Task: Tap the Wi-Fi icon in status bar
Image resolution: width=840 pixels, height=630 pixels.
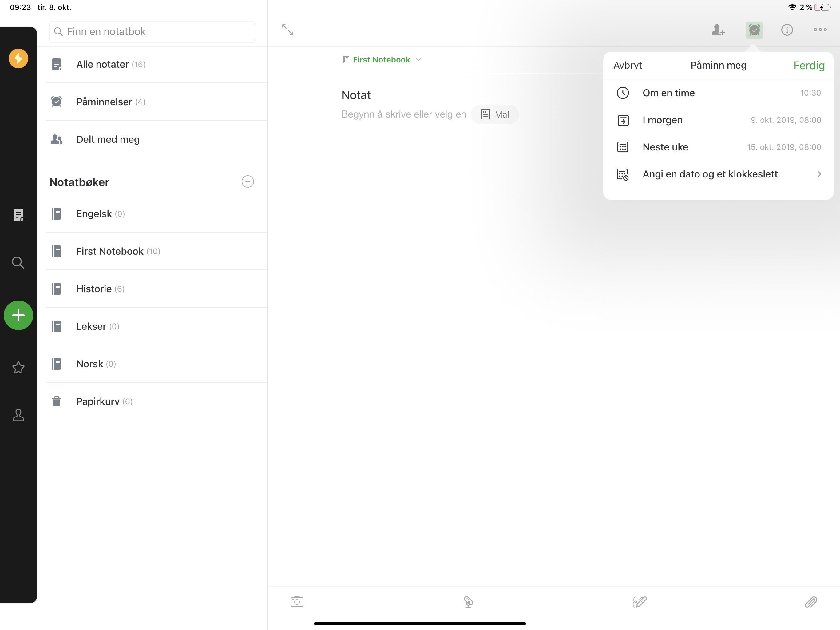Action: [x=792, y=7]
